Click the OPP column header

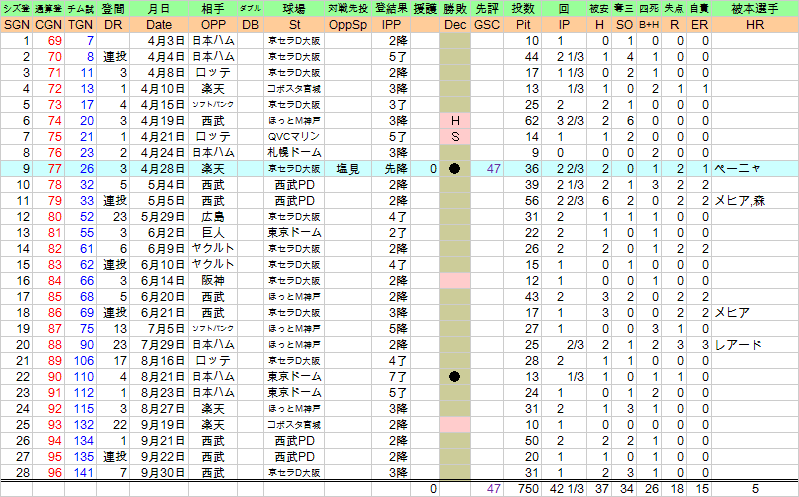(213, 25)
